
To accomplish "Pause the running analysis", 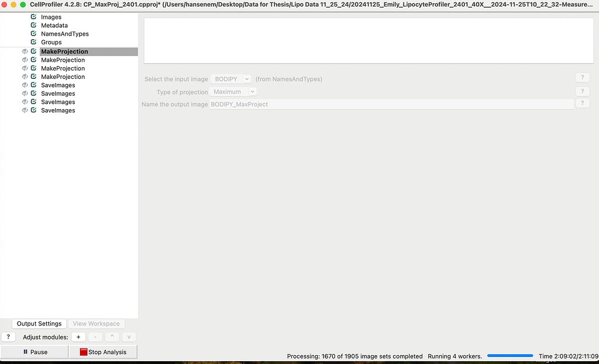I will (x=34, y=352).
